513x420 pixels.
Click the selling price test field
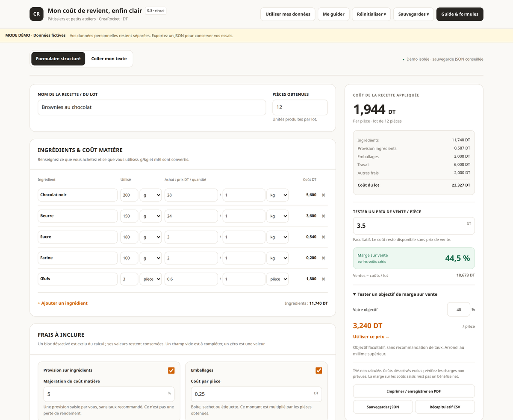(414, 226)
